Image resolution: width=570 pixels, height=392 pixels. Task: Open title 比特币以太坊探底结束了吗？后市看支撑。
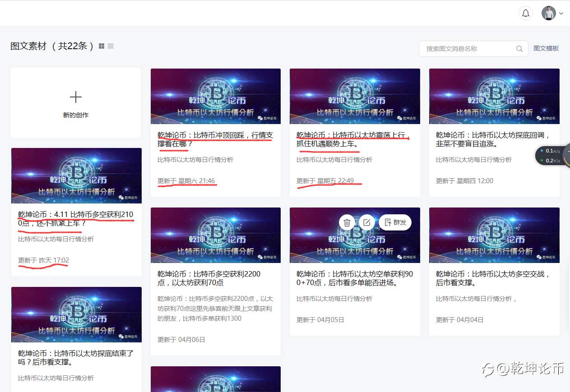click(x=76, y=358)
